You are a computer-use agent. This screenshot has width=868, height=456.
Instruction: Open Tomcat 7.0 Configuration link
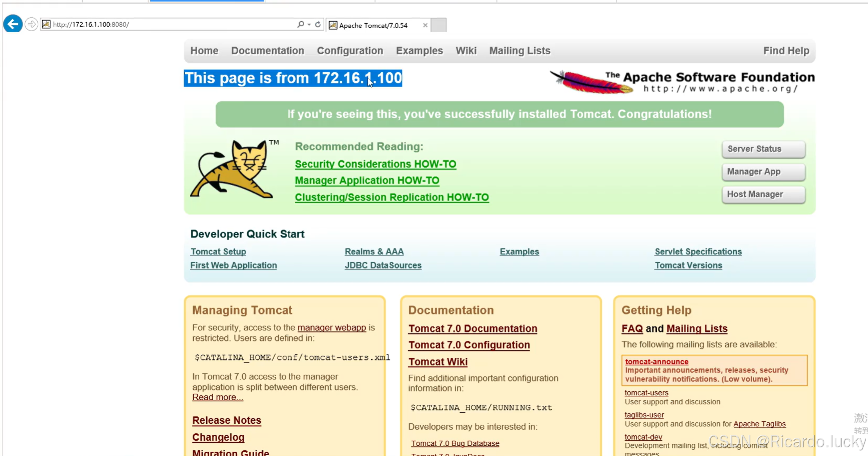point(469,345)
